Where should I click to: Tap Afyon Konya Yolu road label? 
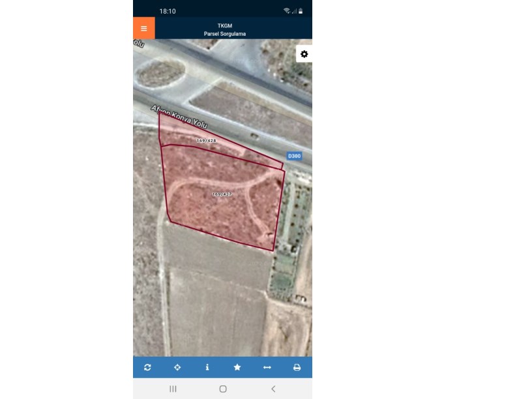coord(179,117)
